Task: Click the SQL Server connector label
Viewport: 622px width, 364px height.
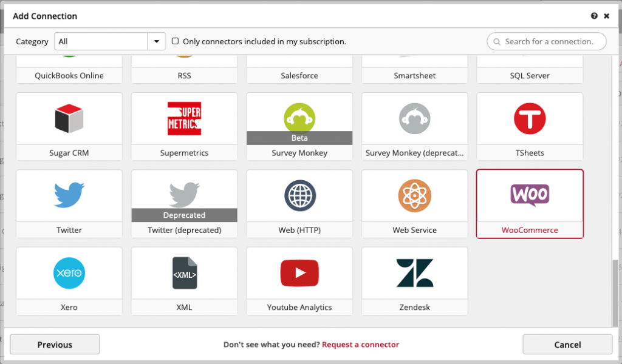Action: click(x=530, y=76)
